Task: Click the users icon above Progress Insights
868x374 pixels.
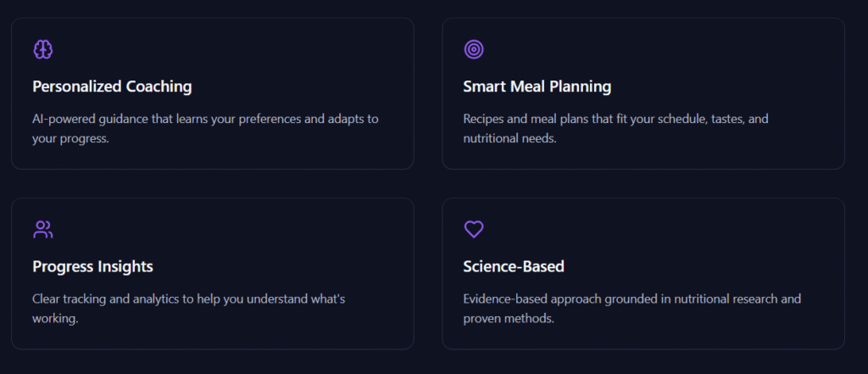Action: 43,229
